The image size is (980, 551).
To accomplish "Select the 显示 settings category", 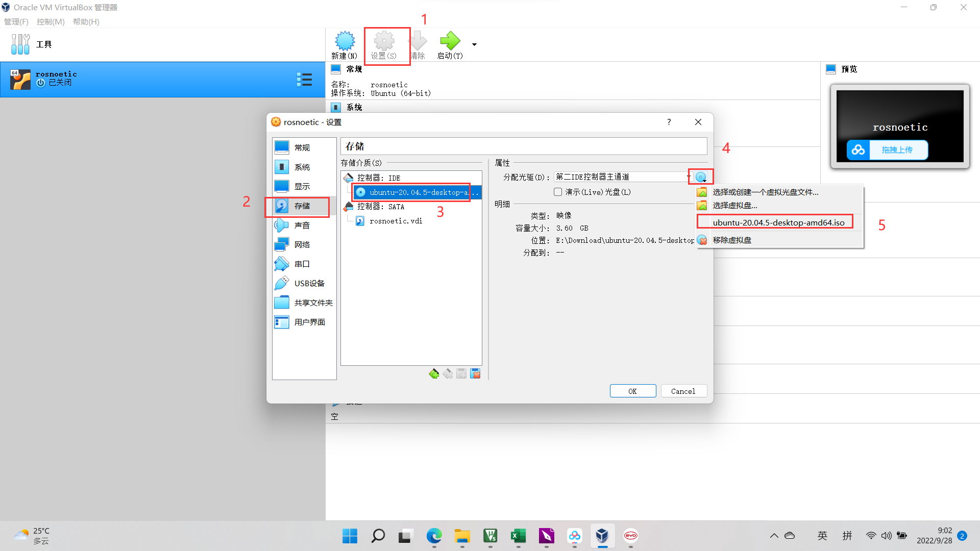I will [x=304, y=186].
